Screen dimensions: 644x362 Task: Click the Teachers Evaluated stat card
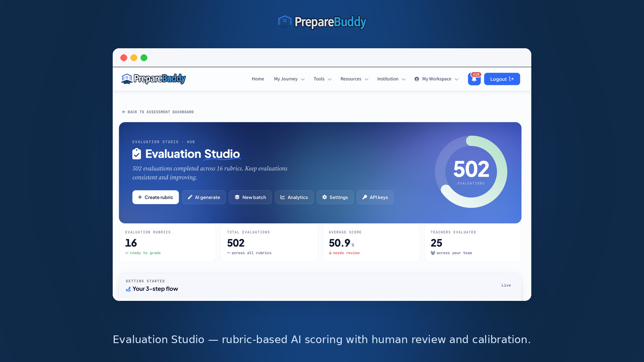click(x=473, y=243)
